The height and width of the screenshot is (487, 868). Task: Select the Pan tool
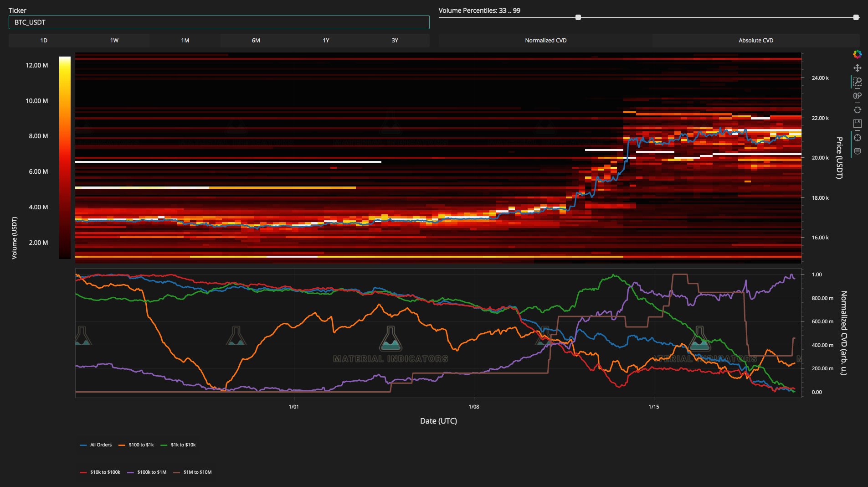(x=857, y=68)
